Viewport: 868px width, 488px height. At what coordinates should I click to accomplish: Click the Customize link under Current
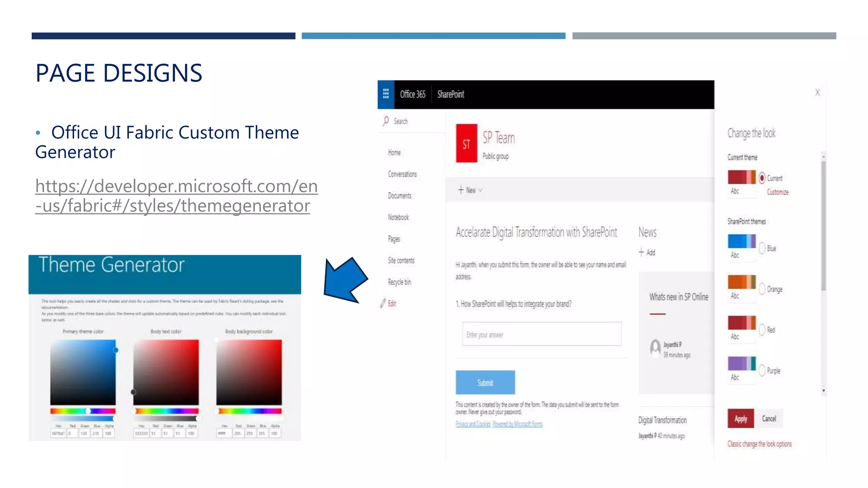pyautogui.click(x=778, y=192)
